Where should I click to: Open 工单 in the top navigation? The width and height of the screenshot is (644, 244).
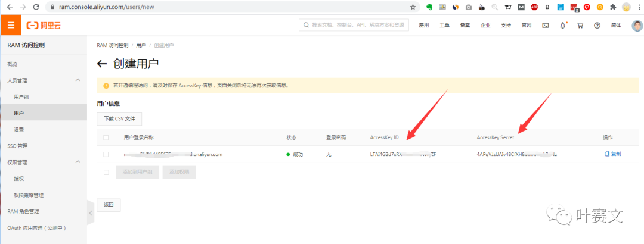coord(444,26)
